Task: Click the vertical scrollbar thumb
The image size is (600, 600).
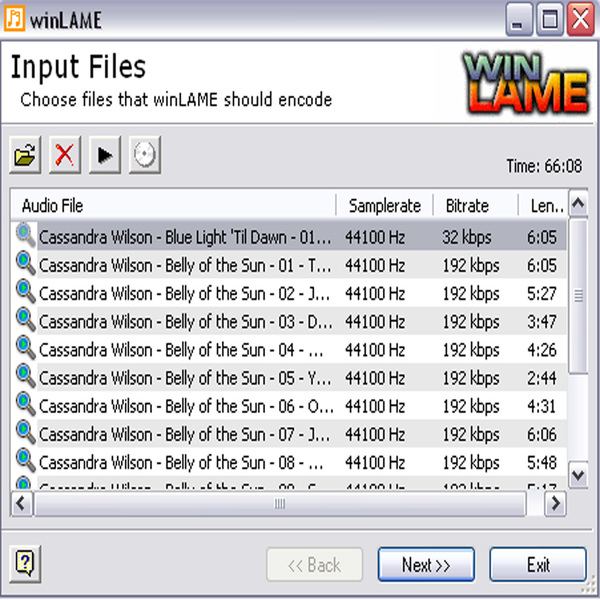Action: click(x=578, y=295)
